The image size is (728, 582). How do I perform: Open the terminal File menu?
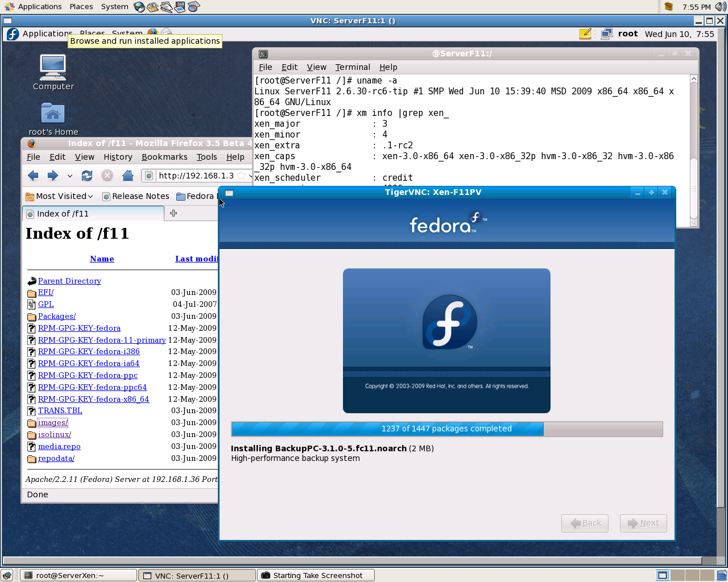pos(266,67)
